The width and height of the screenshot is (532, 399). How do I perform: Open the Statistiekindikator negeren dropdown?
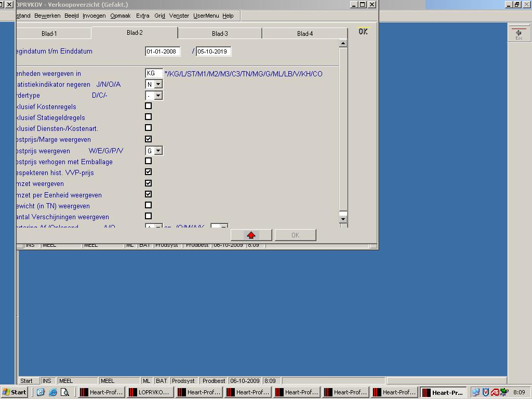[x=158, y=84]
